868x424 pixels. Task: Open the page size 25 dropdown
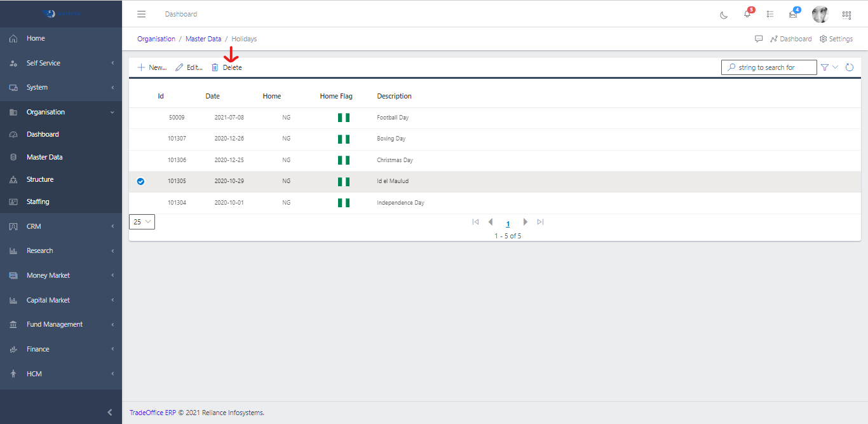click(142, 222)
